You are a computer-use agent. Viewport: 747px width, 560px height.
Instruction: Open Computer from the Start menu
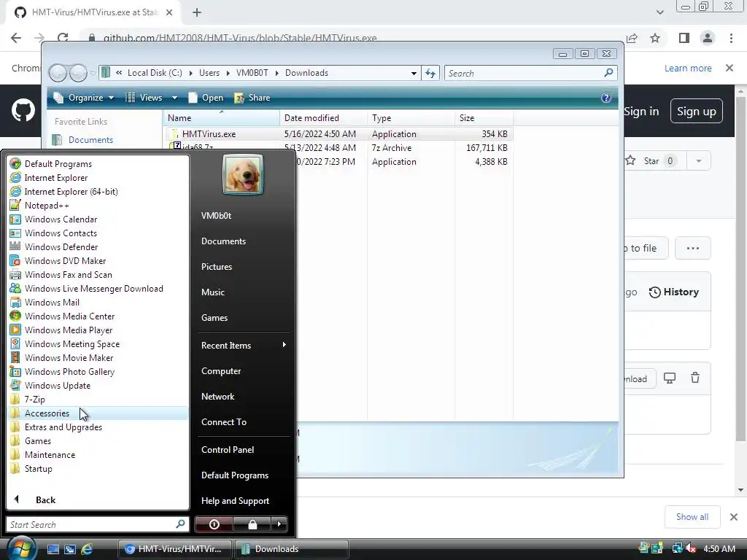(220, 371)
